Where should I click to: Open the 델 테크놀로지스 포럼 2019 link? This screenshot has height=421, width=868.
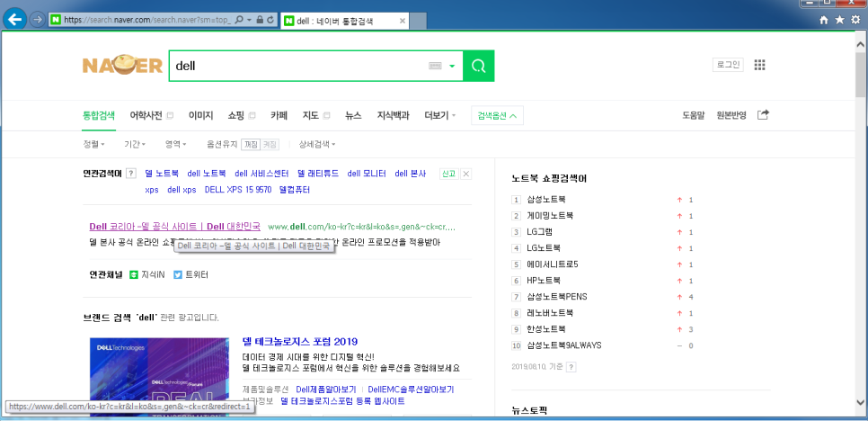tap(300, 341)
